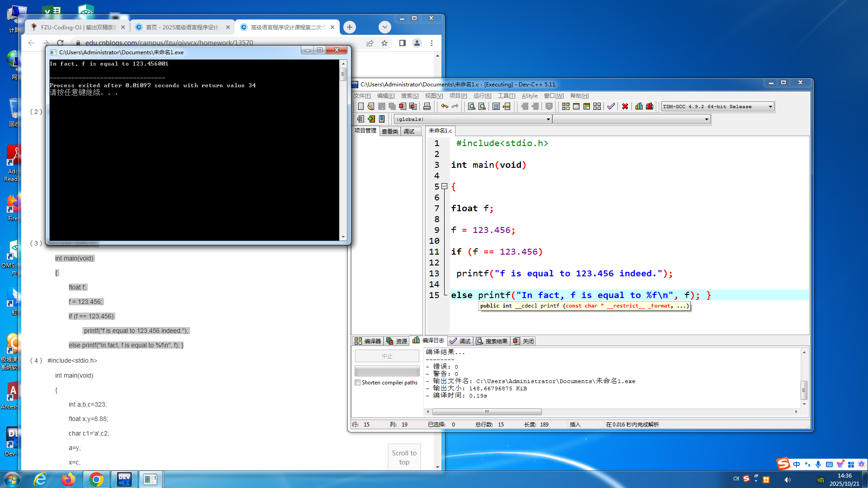868x488 pixels.
Task: Open the AStyle menu
Action: tap(530, 96)
